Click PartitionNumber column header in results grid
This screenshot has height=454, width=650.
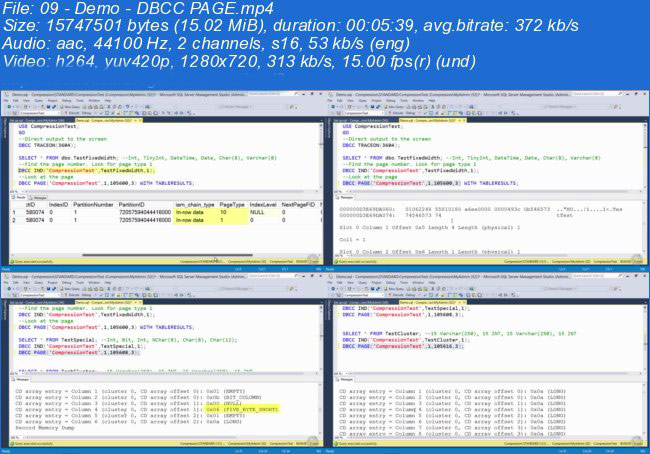click(93, 205)
